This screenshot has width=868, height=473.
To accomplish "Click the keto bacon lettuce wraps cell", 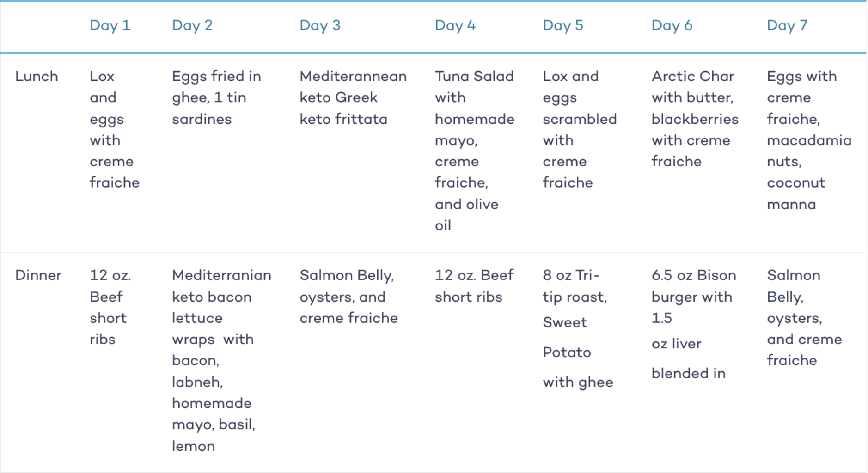I will [x=221, y=360].
